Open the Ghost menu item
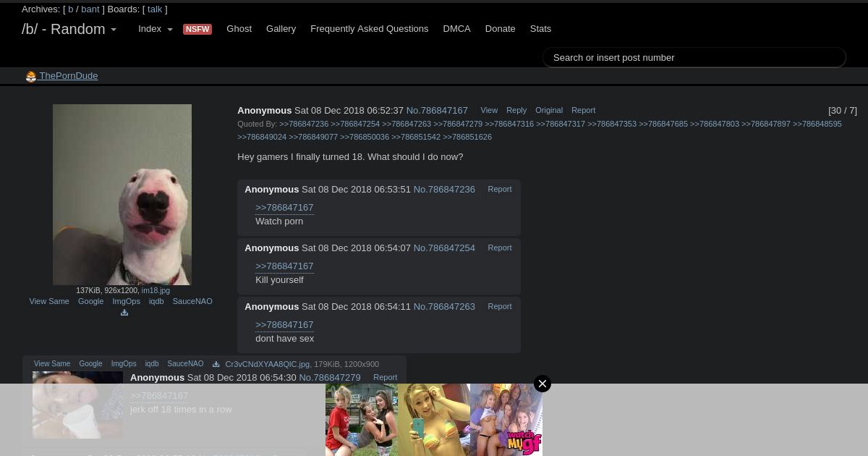This screenshot has width=868, height=456. click(x=239, y=29)
